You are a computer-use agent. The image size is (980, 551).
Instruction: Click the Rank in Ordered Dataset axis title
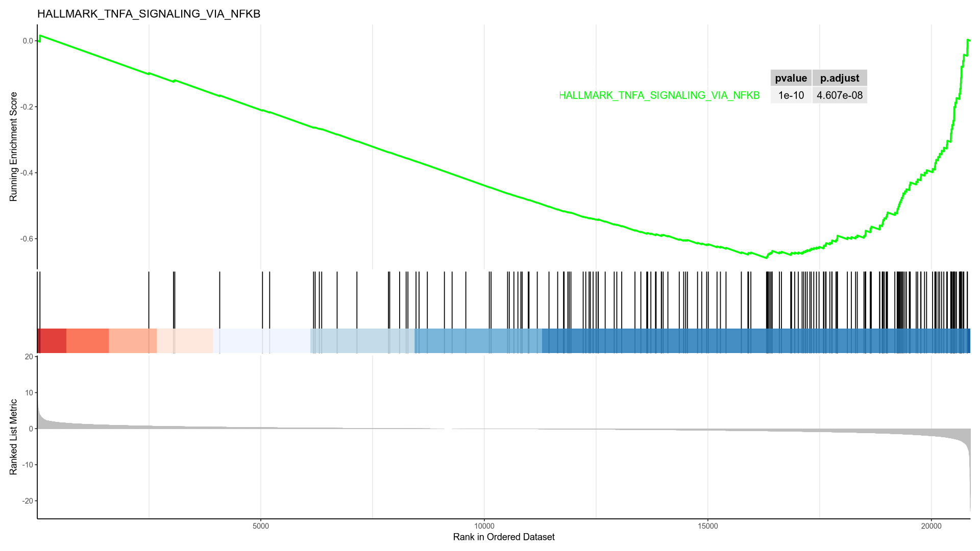pyautogui.click(x=504, y=537)
